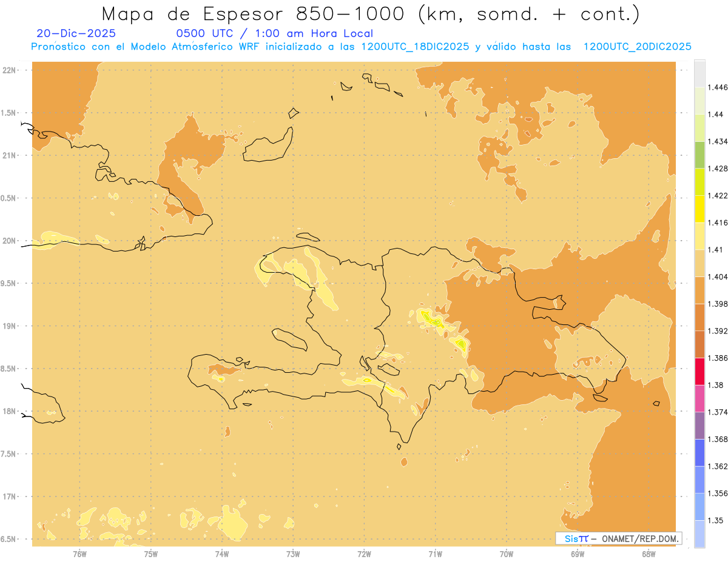Select the '21N' latitude label
The width and height of the screenshot is (728, 562).
10,156
